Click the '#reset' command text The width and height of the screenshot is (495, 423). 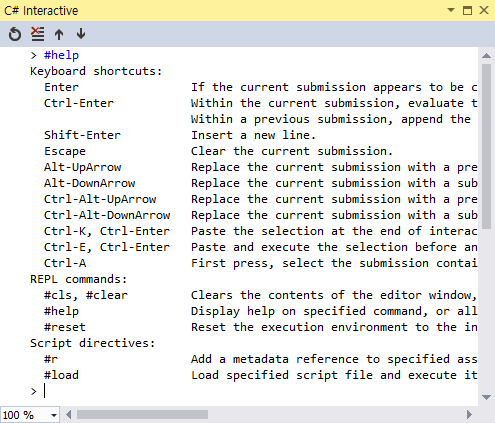[65, 327]
